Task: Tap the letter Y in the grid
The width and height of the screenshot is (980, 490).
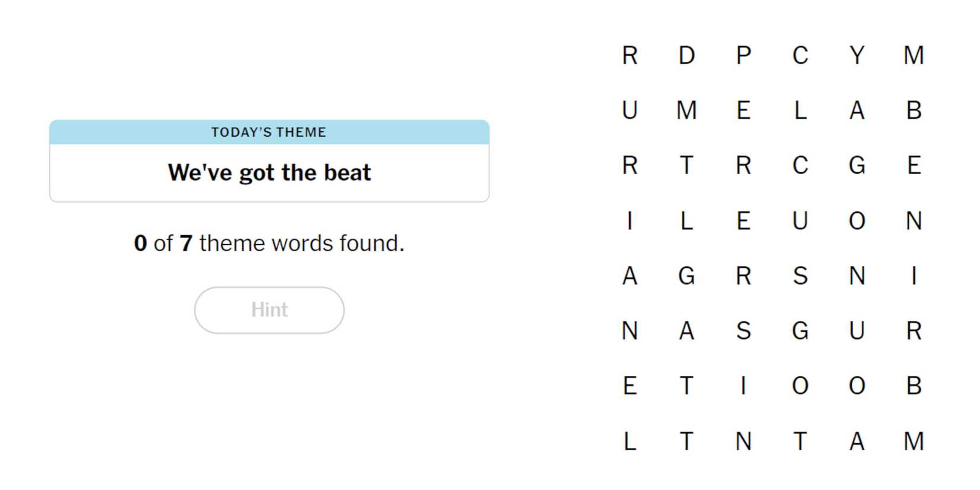Action: pyautogui.click(x=856, y=55)
